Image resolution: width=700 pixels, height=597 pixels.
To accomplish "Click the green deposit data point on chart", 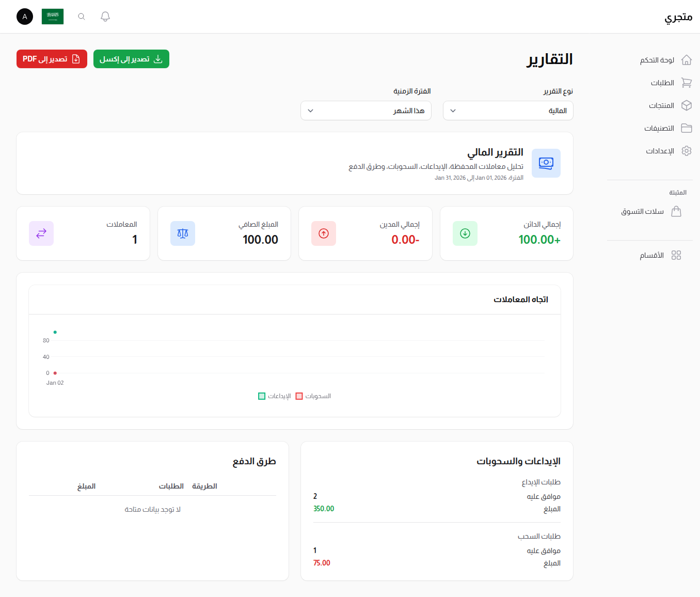I will coord(55,332).
